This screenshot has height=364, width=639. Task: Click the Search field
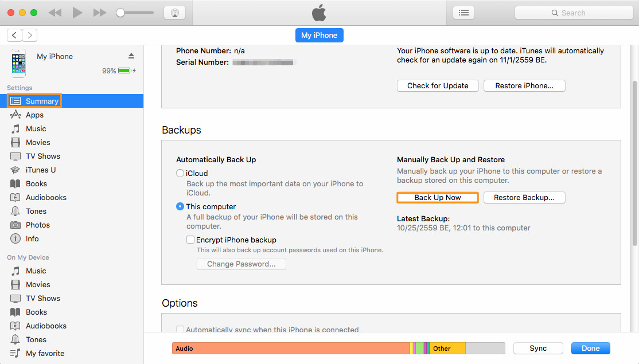click(x=574, y=13)
